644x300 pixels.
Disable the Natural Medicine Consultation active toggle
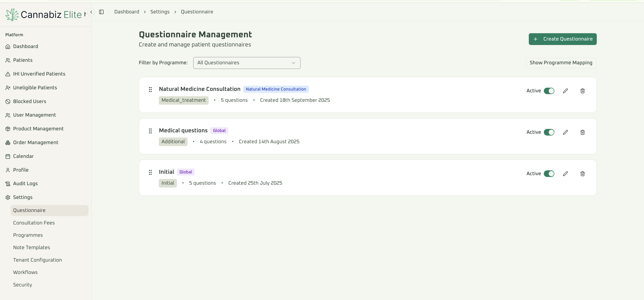(549, 91)
